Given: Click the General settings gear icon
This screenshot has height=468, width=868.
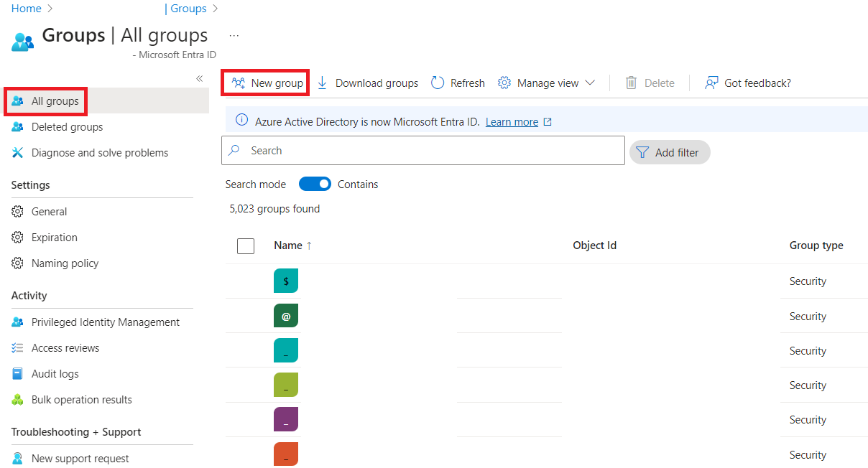Looking at the screenshot, I should coord(18,212).
